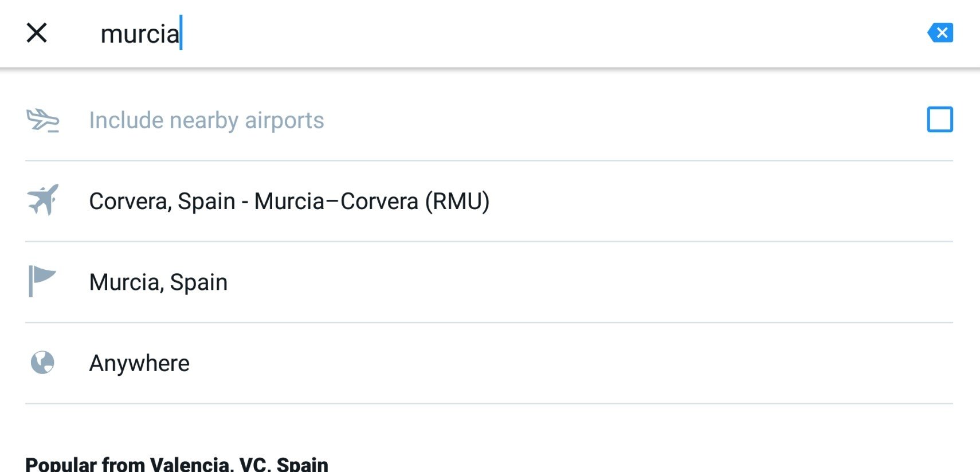Screen dimensions: 980x472
Task: Tap the Murcia–Corvera airport name text
Action: click(x=336, y=202)
